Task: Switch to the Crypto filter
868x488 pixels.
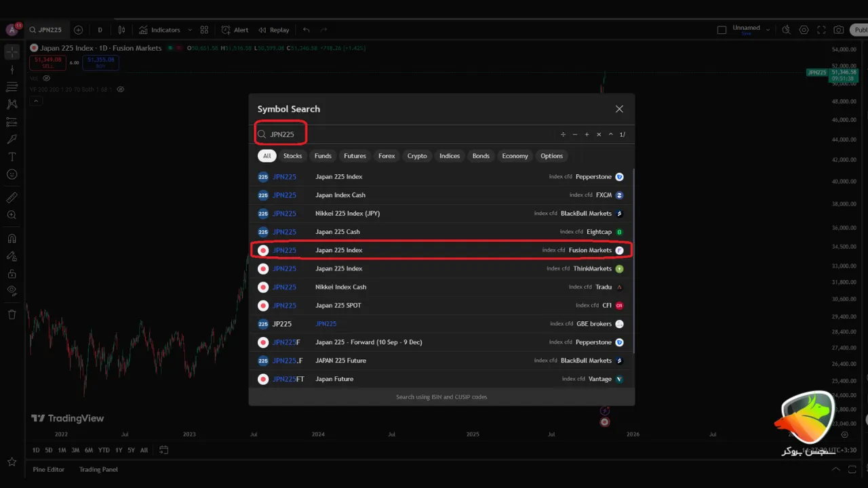Action: 417,156
